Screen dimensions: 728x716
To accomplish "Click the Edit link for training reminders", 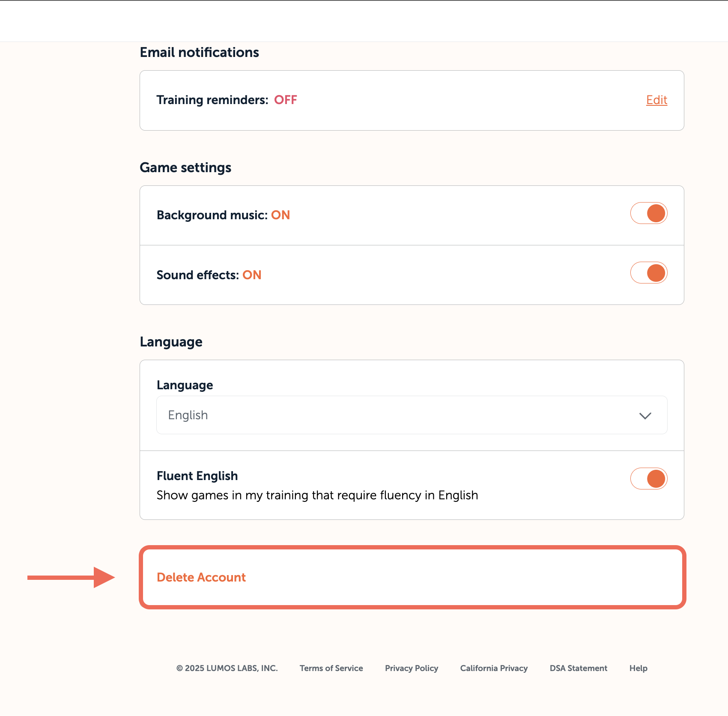I will click(656, 100).
